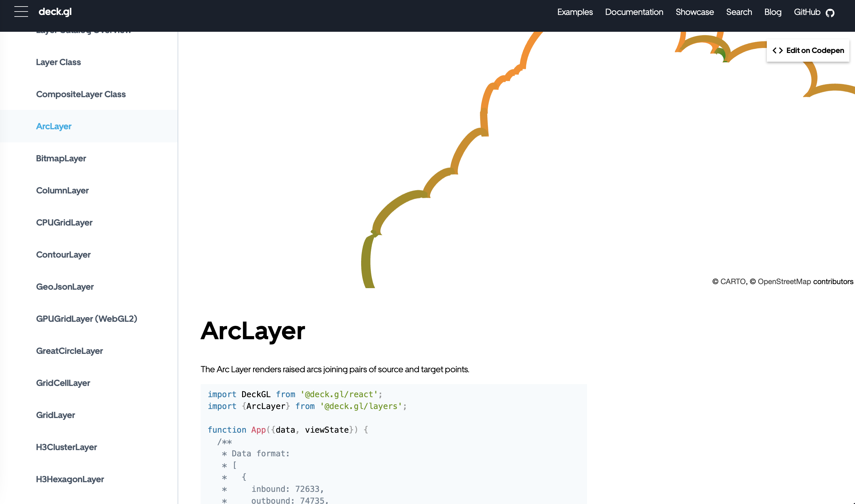Viewport: 855px width, 504px height.
Task: Open the GeoJsonLayer documentation
Action: (64, 287)
